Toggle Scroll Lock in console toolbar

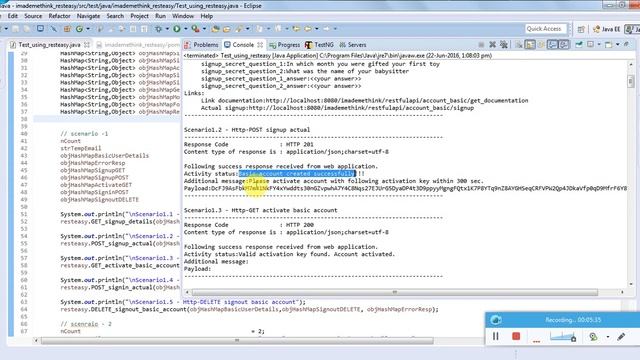[x=530, y=44]
